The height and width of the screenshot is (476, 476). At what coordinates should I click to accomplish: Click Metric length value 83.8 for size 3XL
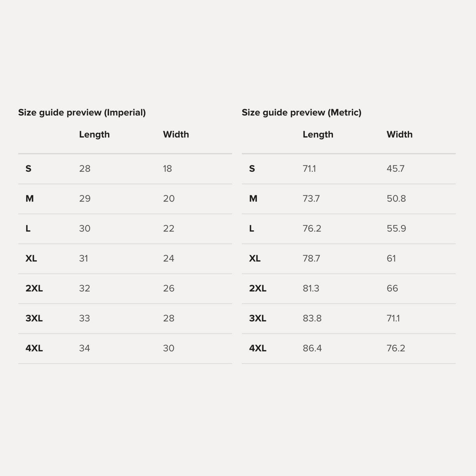(313, 319)
